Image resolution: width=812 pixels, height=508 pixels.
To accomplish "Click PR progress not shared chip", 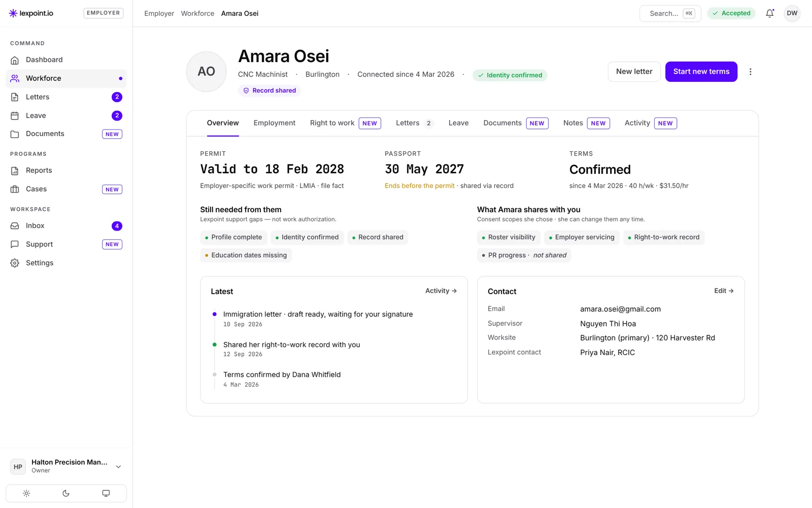I will 524,256.
